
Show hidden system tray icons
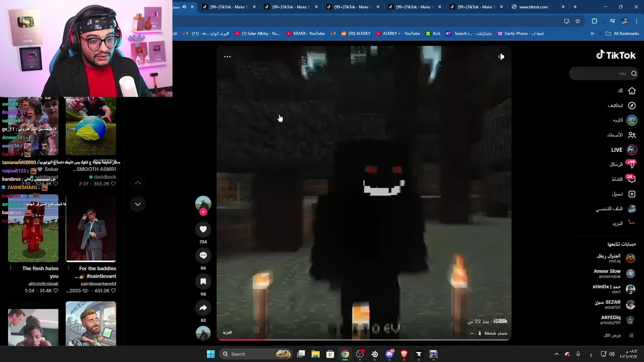(x=556, y=354)
